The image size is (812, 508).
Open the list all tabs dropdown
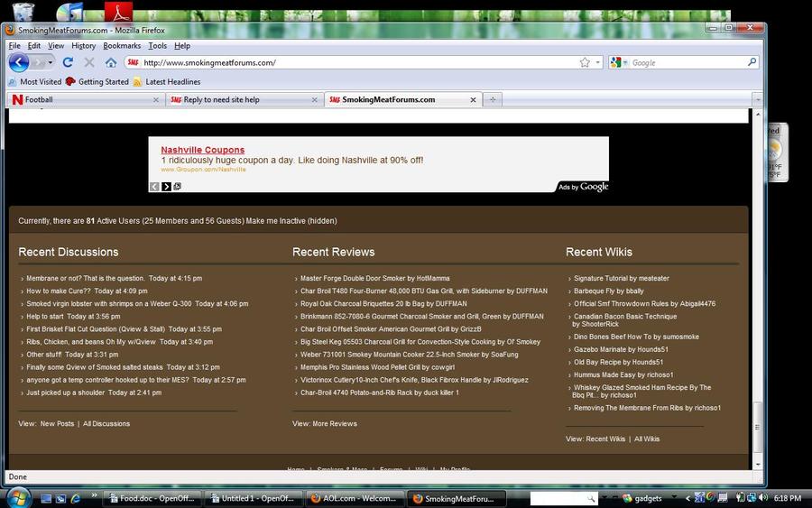pyautogui.click(x=758, y=99)
